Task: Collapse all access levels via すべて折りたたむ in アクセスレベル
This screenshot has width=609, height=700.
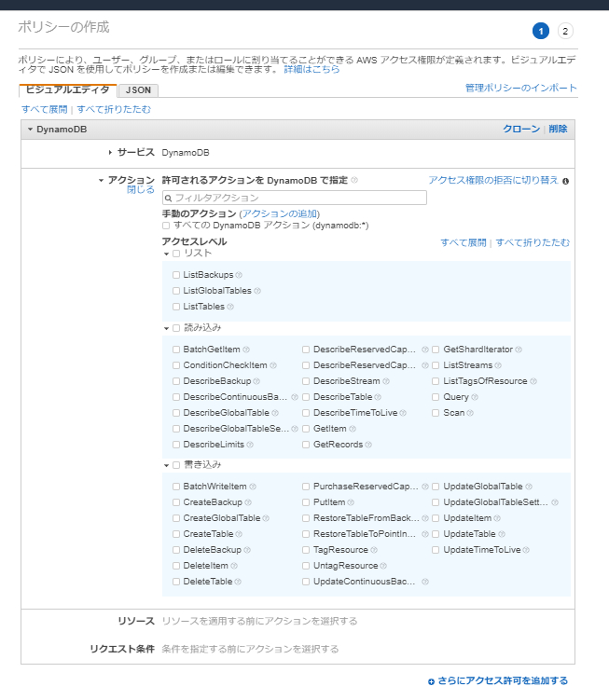Action: (x=533, y=243)
